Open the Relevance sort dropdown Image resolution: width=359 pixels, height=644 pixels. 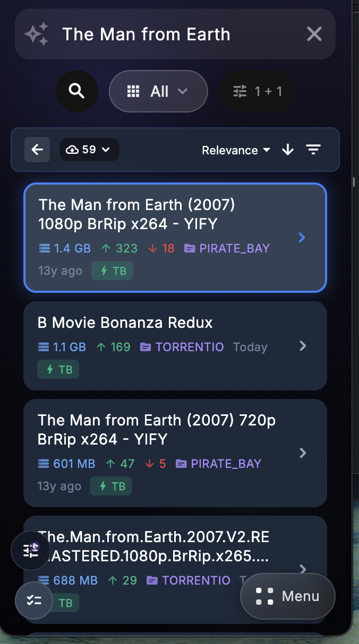pos(236,150)
